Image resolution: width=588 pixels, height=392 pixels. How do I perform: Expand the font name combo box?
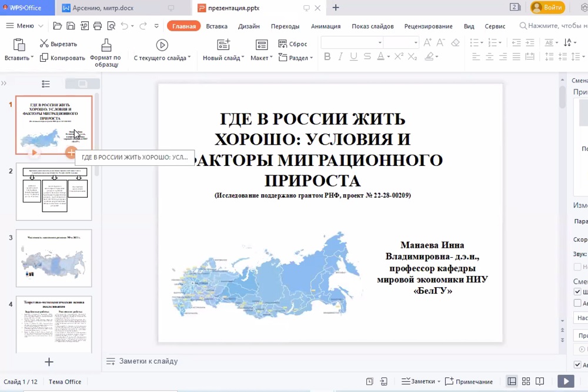(x=380, y=43)
